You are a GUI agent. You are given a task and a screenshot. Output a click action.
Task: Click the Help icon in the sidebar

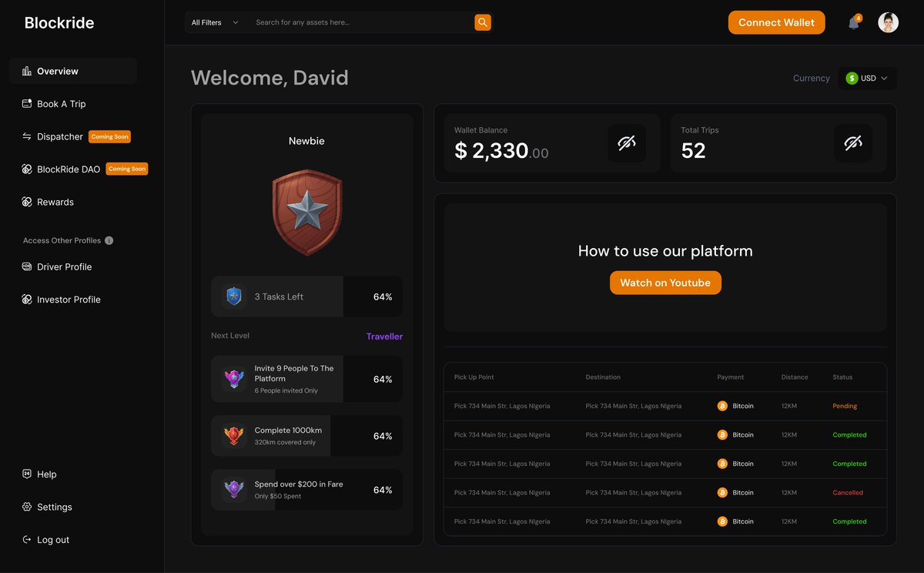(x=27, y=474)
